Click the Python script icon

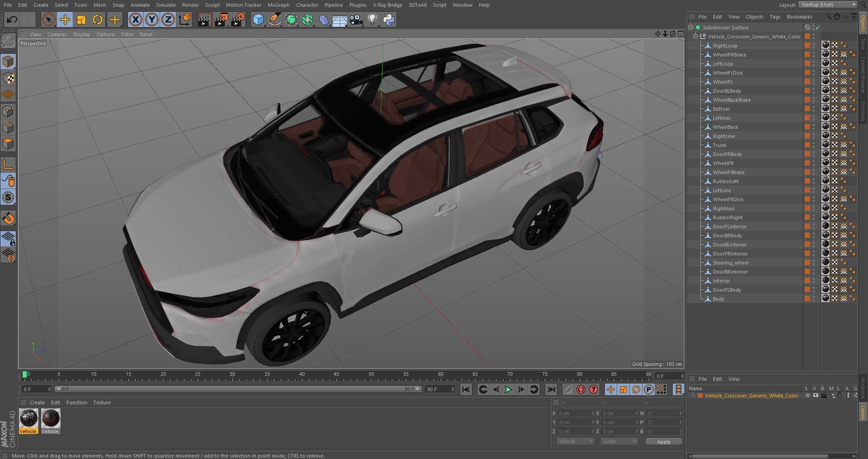click(x=388, y=19)
